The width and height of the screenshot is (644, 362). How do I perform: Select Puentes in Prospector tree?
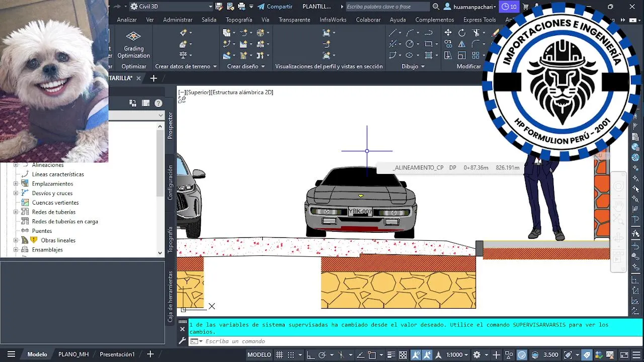click(x=42, y=231)
